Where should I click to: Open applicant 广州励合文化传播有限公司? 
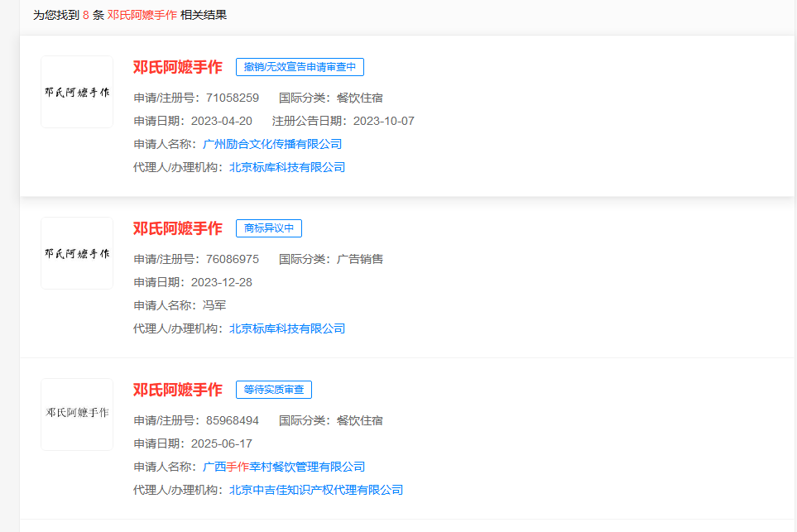[272, 144]
